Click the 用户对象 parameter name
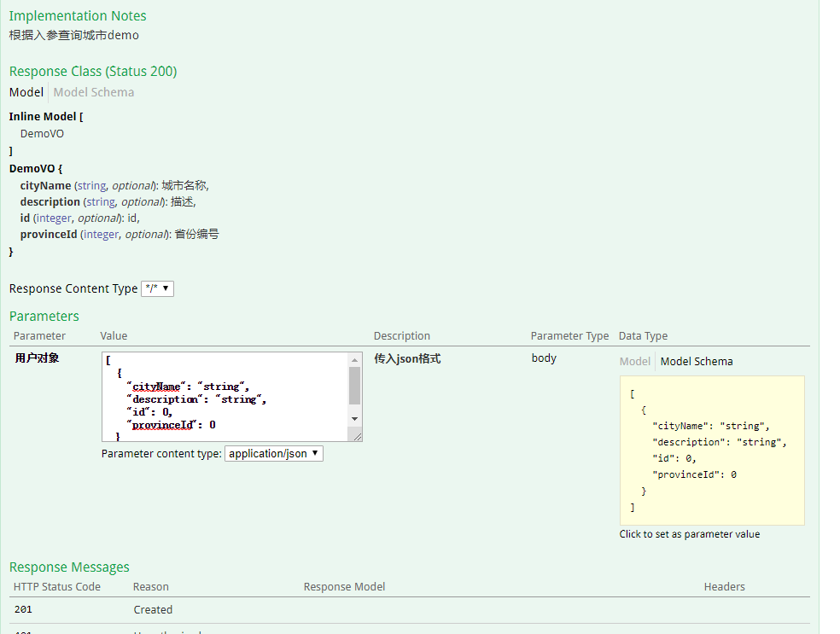840x634 pixels. click(x=37, y=358)
